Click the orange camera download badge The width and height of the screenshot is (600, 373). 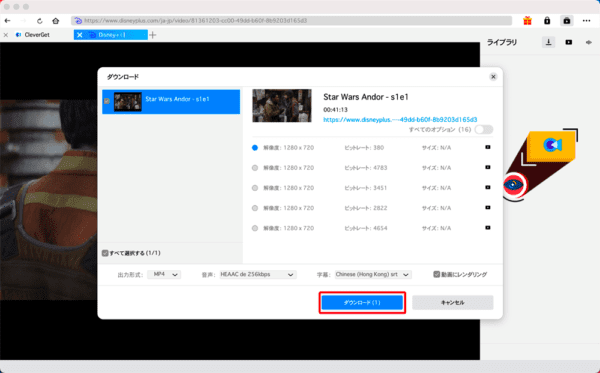[551, 145]
